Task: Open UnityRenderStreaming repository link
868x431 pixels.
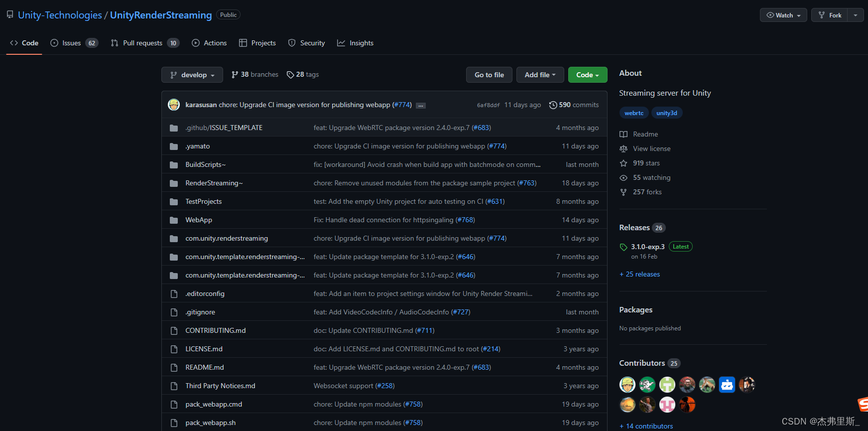Action: click(x=161, y=15)
